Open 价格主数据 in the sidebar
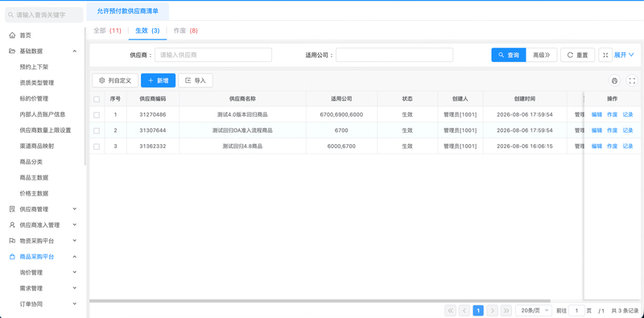The width and height of the screenshot is (644, 318). point(34,193)
